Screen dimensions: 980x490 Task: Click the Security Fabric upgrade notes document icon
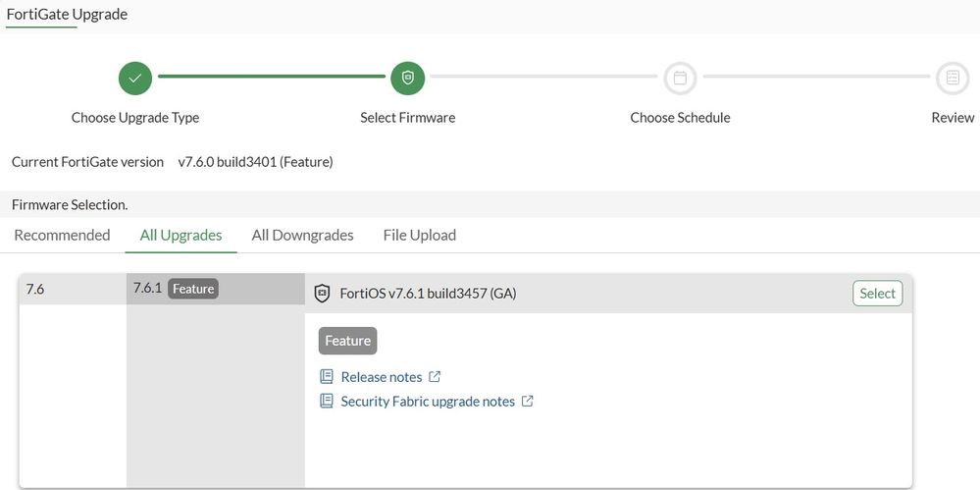(x=327, y=402)
